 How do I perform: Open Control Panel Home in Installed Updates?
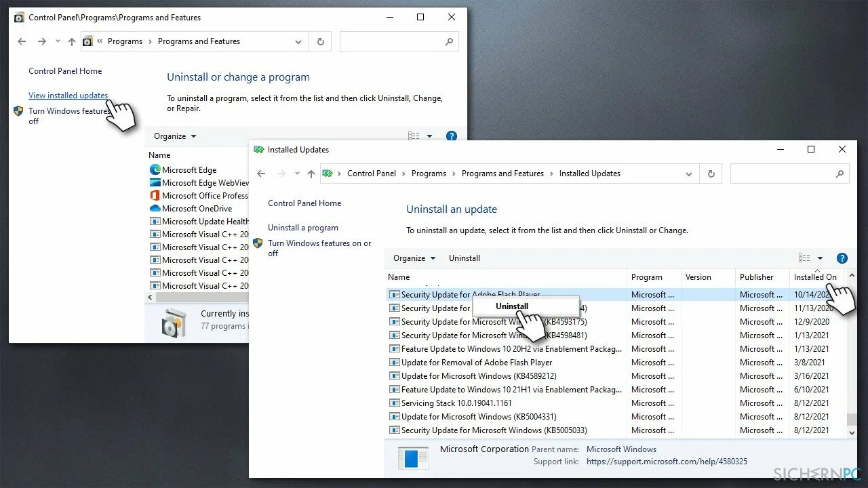[x=304, y=203]
